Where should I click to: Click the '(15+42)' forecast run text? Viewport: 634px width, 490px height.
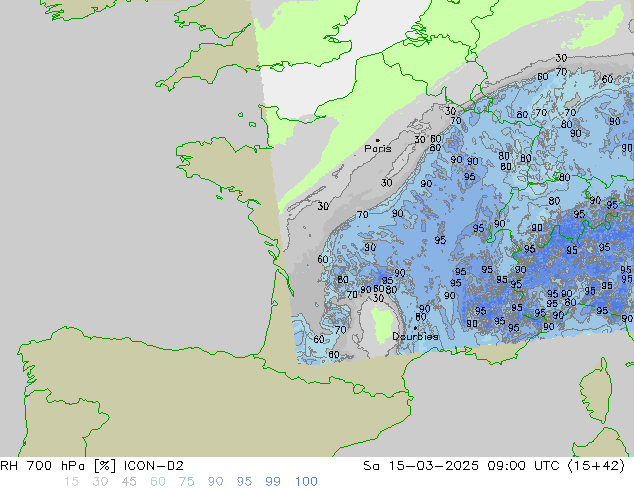coord(596,466)
